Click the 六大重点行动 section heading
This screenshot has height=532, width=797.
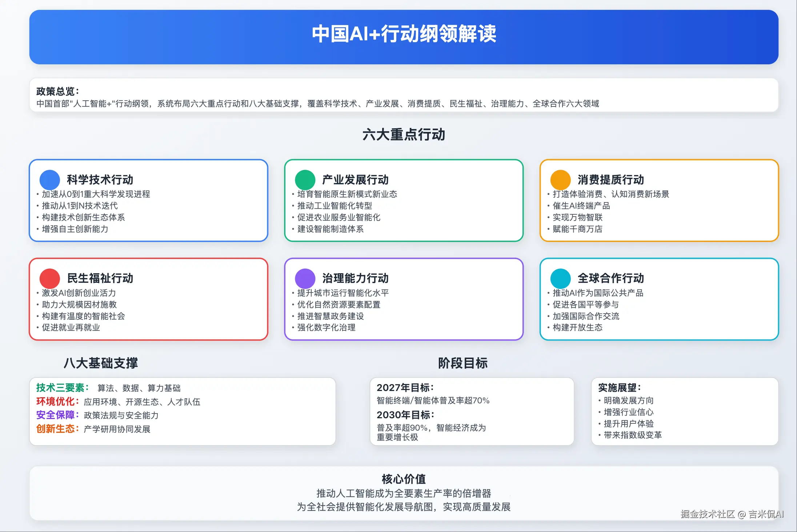[404, 135]
